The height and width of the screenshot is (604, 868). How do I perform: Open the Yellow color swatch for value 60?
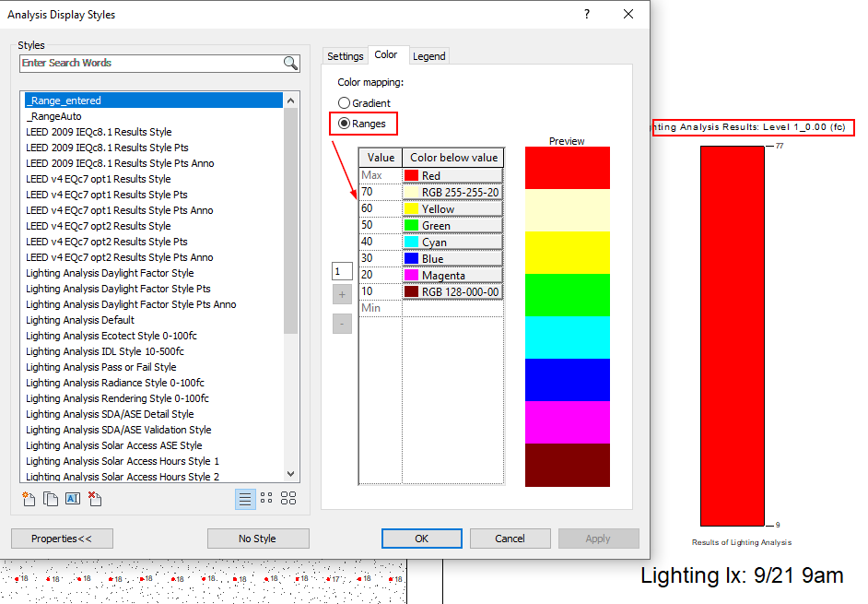(409, 207)
